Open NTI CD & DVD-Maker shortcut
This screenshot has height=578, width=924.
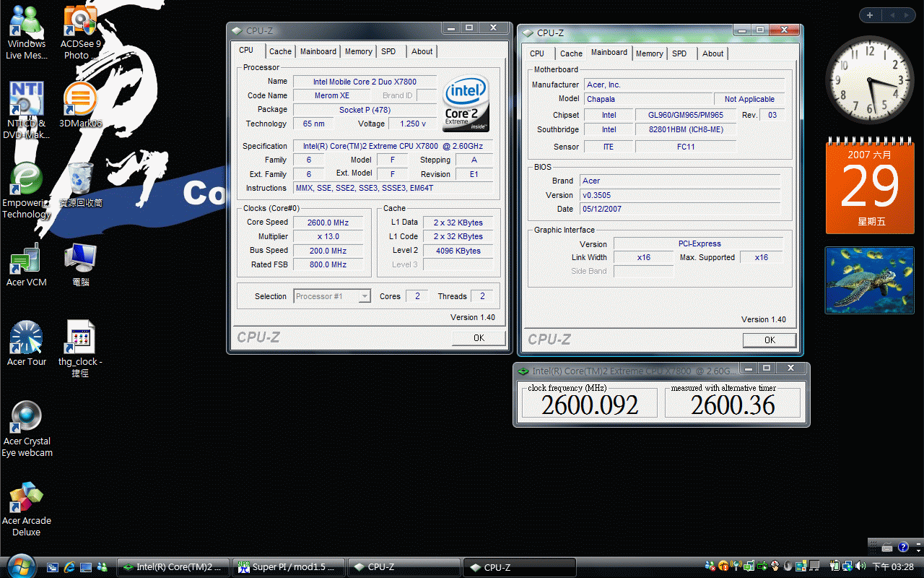click(26, 111)
